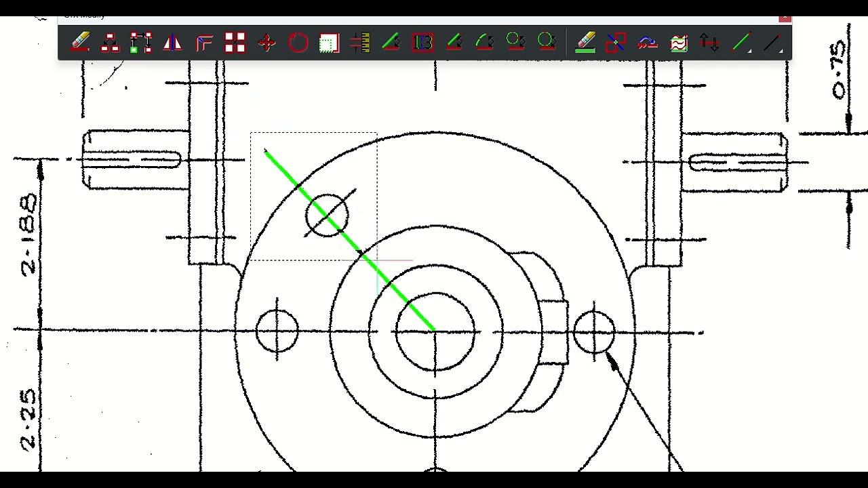This screenshot has width=868, height=488.
Task: Click the 2.188 dimension text
Action: click(28, 235)
